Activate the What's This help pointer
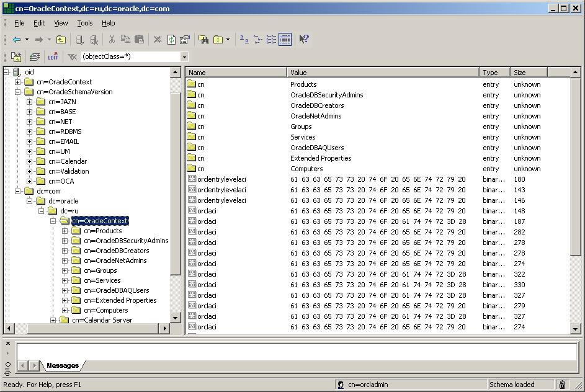Image resolution: width=585 pixels, height=392 pixels. 304,39
